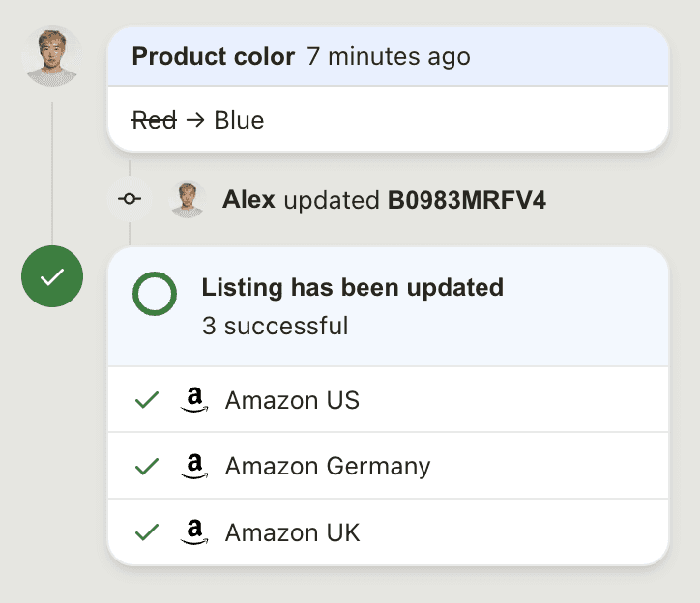The height and width of the screenshot is (603, 700).
Task: Click the checkmark next to Amazon US
Action: tap(147, 400)
